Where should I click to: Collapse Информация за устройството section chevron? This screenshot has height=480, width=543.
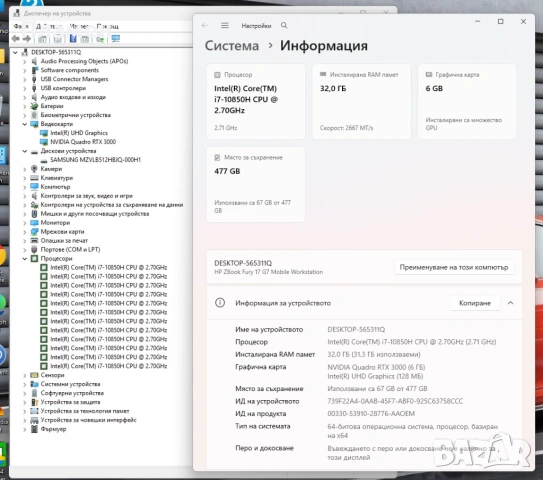[x=510, y=303]
